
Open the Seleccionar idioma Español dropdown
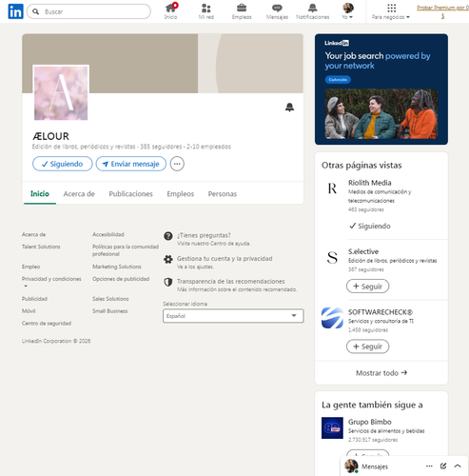click(x=233, y=316)
